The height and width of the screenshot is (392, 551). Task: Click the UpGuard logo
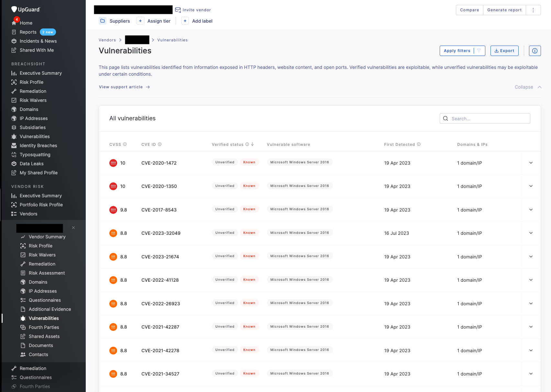[x=26, y=9]
